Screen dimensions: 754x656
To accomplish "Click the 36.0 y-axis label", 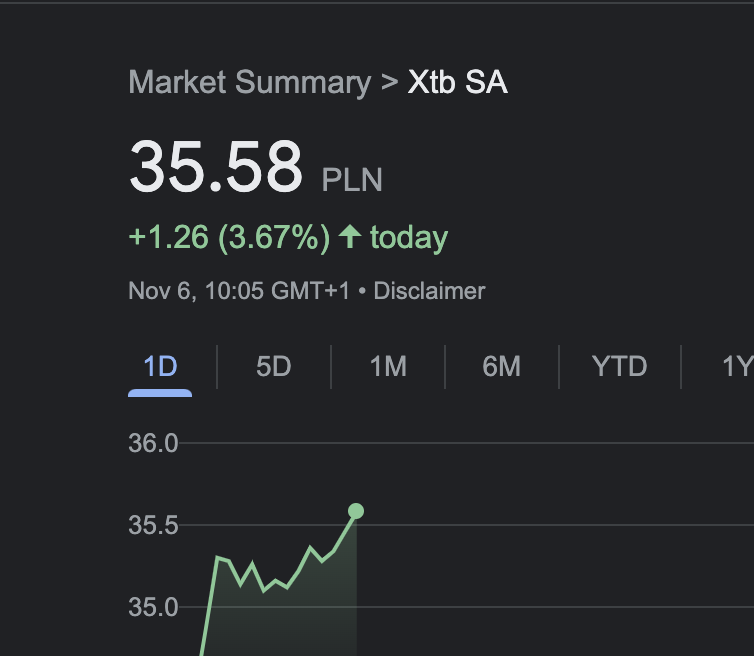I will pos(153,443).
